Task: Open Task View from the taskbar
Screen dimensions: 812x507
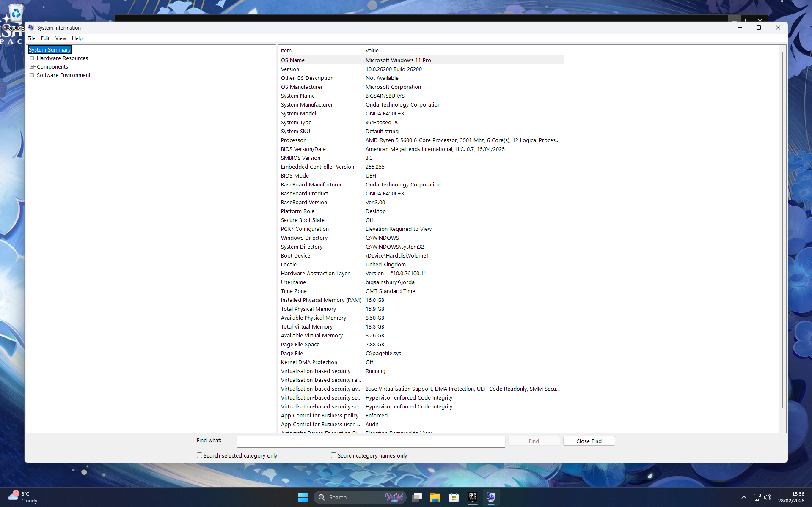Action: tap(417, 497)
